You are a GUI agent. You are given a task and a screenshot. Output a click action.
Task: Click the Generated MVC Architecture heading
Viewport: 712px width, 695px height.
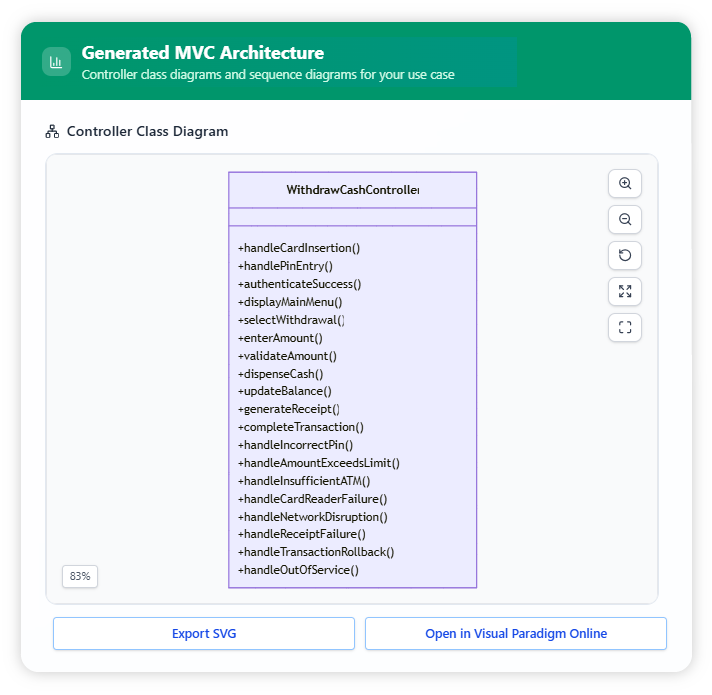202,53
